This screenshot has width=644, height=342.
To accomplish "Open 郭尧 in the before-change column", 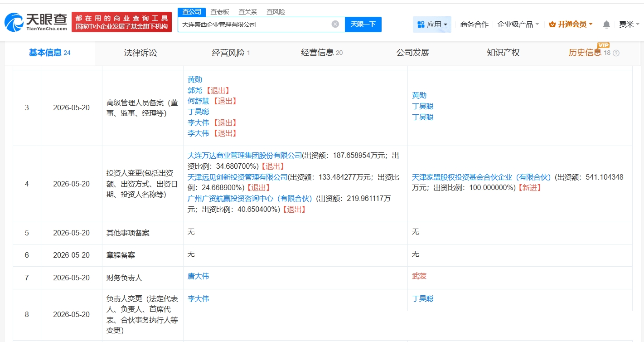I will (195, 90).
